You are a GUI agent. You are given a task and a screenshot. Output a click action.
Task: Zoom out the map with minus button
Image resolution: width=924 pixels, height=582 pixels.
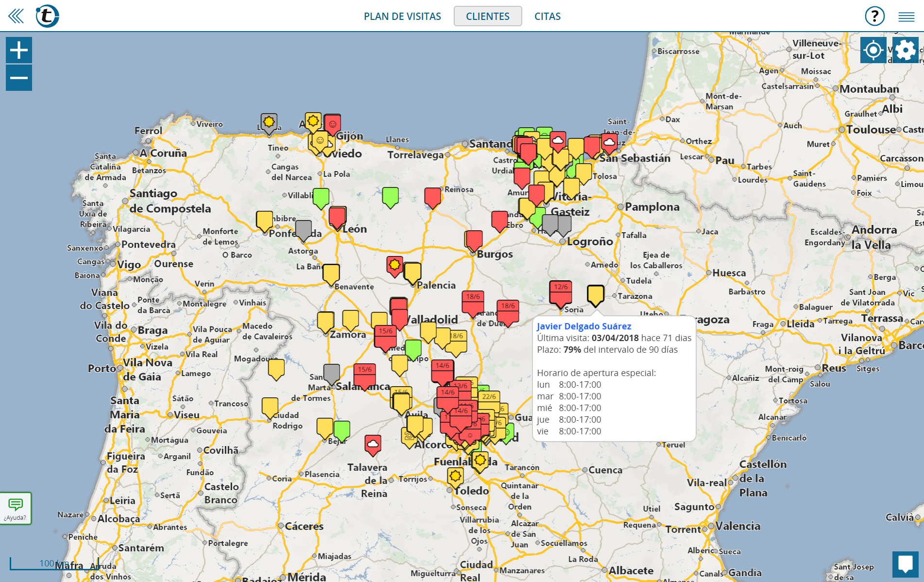(x=19, y=78)
